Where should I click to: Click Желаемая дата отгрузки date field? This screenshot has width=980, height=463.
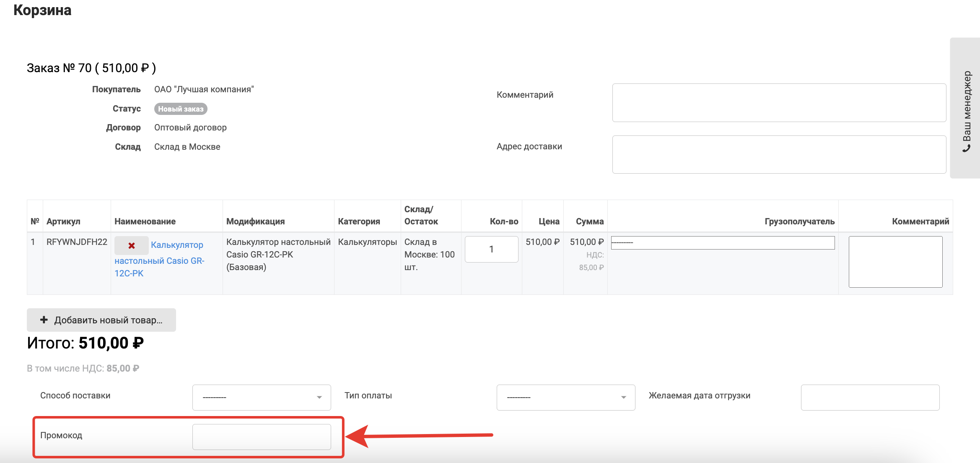pyautogui.click(x=870, y=397)
